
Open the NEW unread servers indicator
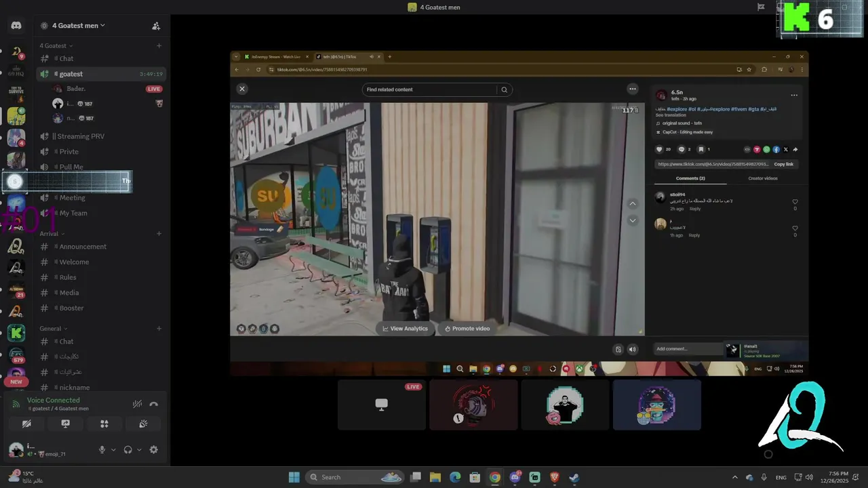(x=16, y=382)
